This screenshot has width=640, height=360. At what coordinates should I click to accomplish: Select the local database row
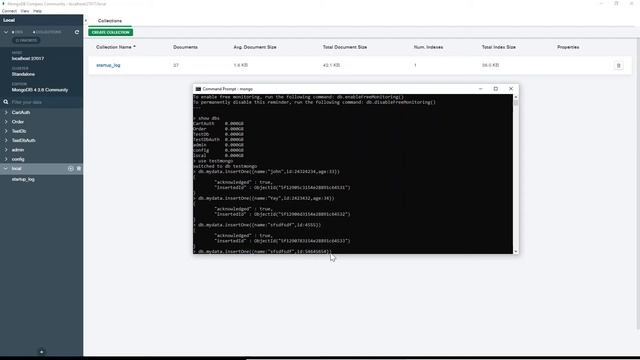coord(41,169)
